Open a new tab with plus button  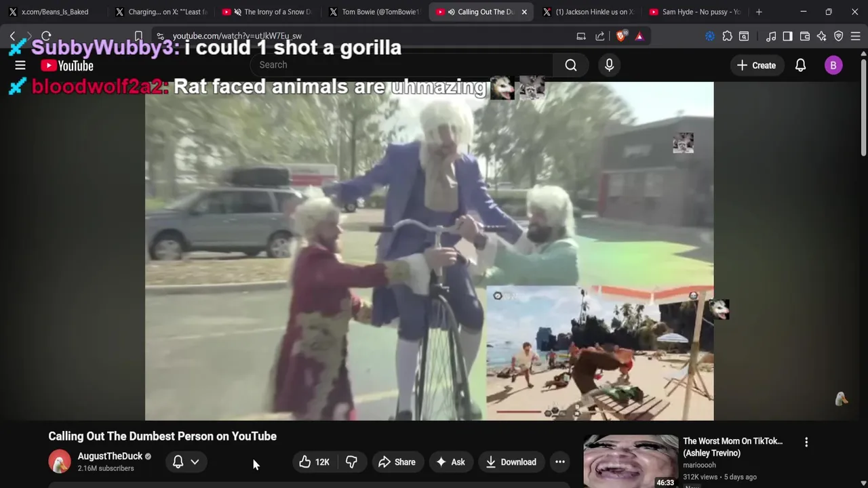tap(759, 12)
